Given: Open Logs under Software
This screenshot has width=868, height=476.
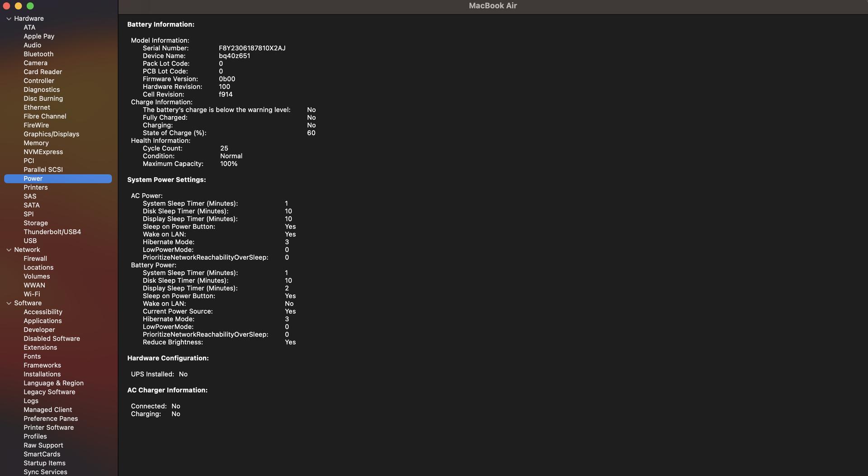Looking at the screenshot, I should point(31,401).
